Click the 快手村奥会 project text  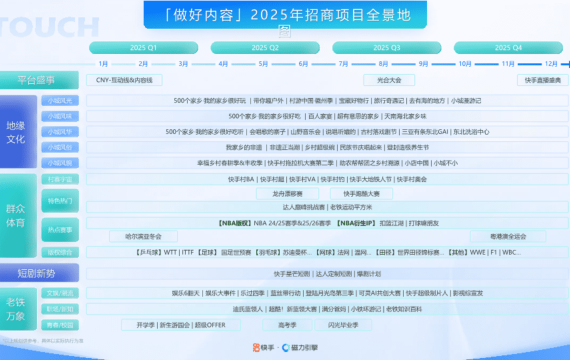412,179
